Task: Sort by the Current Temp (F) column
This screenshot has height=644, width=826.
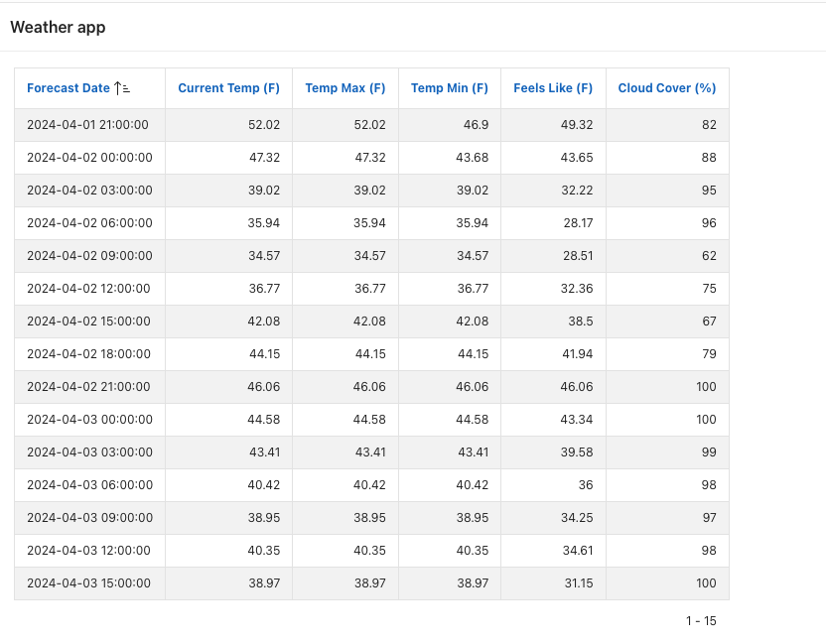Action: pos(228,88)
